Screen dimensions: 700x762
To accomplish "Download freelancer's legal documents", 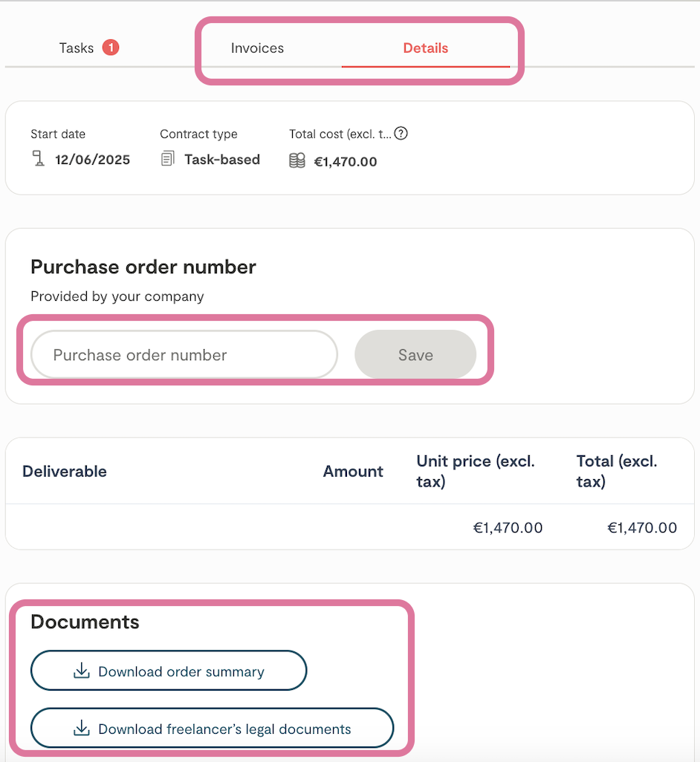I will tap(212, 729).
